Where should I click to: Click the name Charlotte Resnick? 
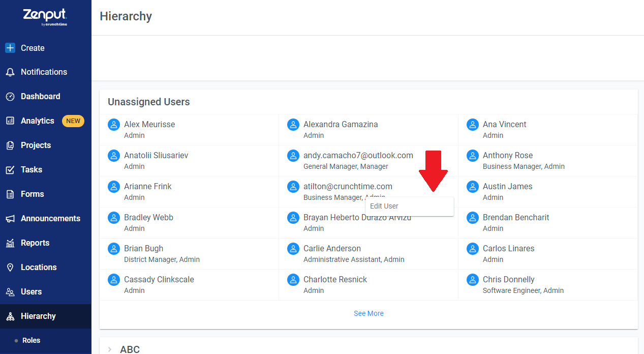pos(335,280)
